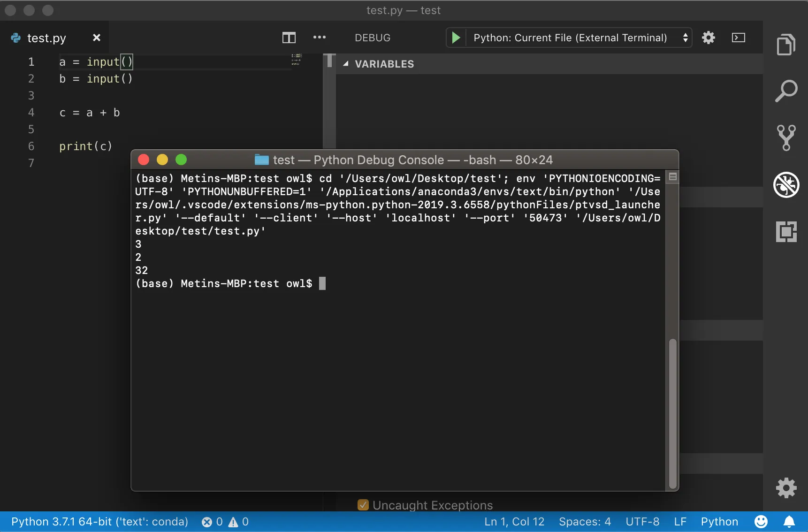Viewport: 808px width, 532px height.
Task: Zoom the Python Debug Console terminal window
Action: point(181,160)
